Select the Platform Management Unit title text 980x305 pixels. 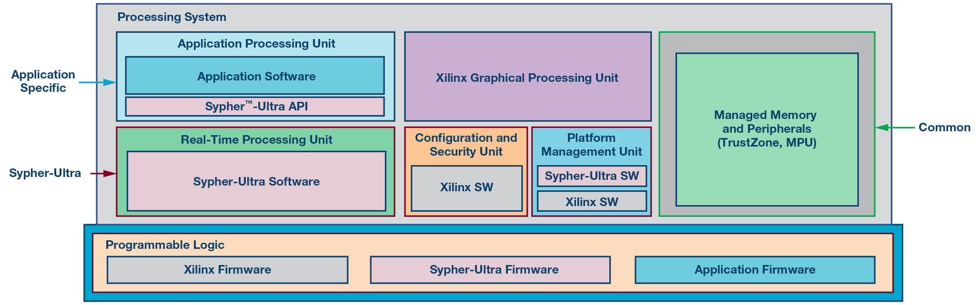click(591, 145)
